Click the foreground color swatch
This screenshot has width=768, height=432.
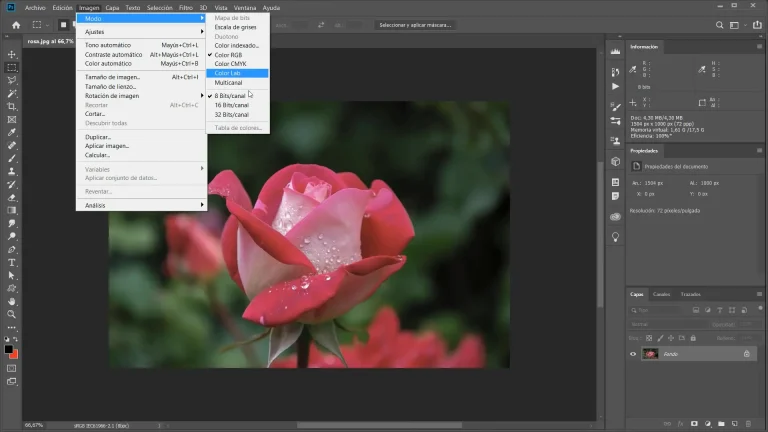pos(9,349)
